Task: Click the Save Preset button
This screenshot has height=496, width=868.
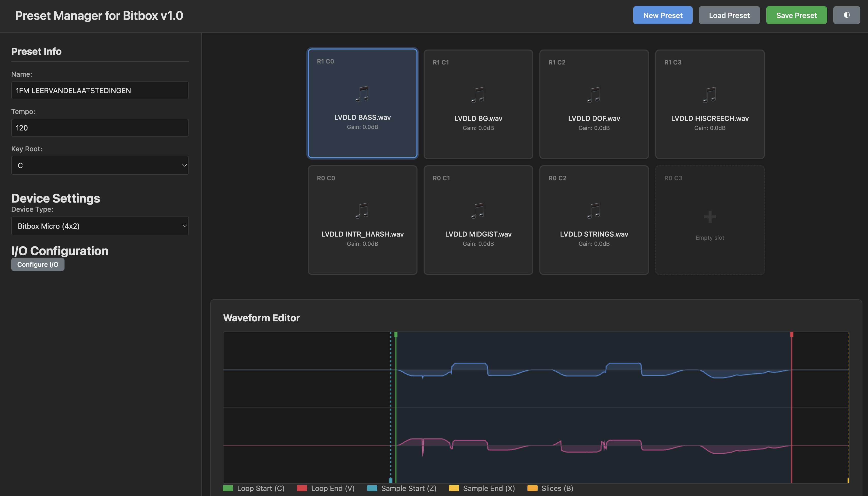Action: (x=796, y=15)
